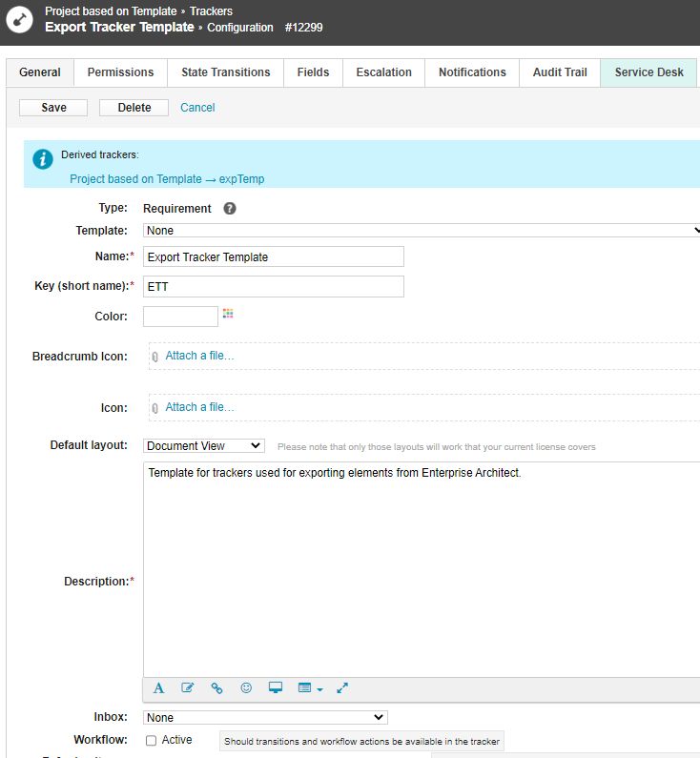The image size is (700, 758).
Task: Click the Save button
Action: pyautogui.click(x=53, y=108)
